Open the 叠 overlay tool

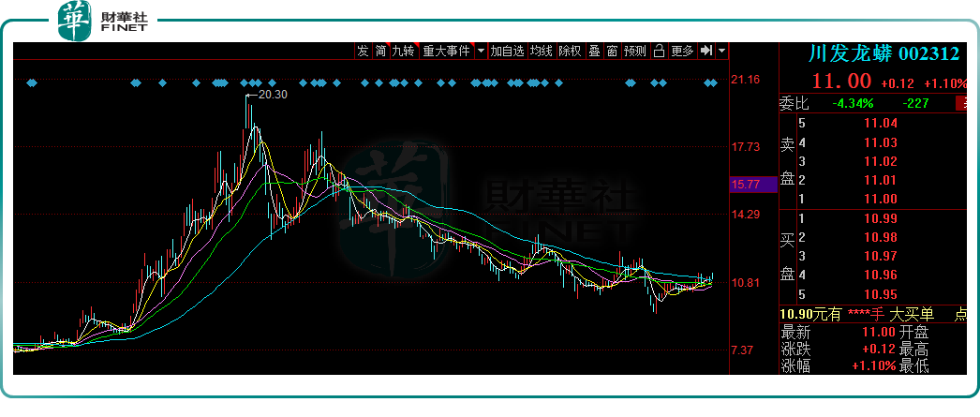[x=594, y=51]
